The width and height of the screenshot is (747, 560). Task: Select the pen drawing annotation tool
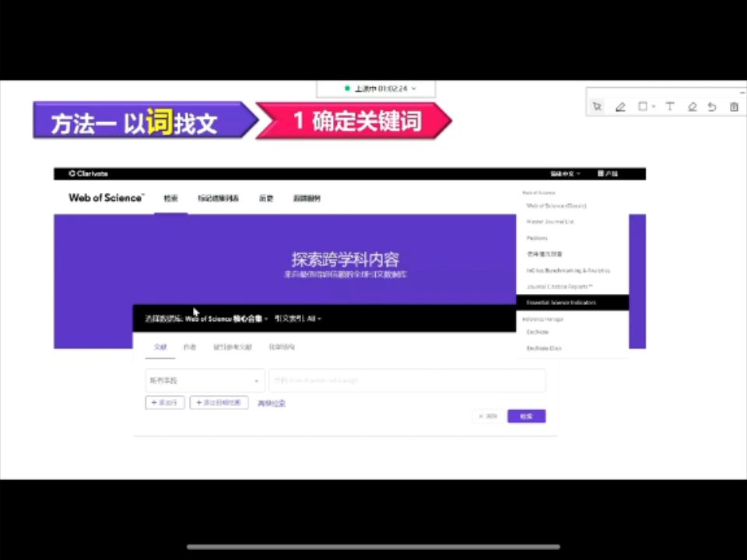tap(620, 107)
